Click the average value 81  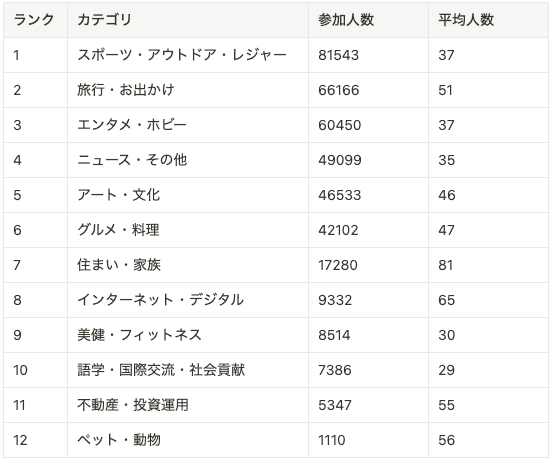(446, 265)
